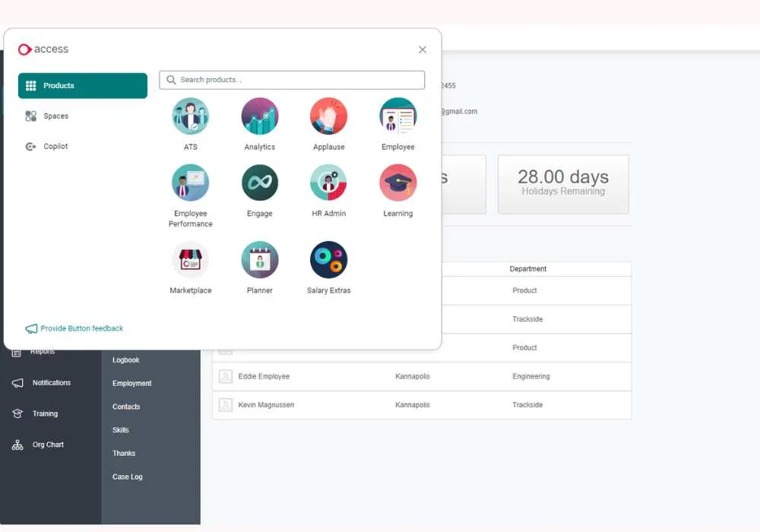Click the feedback megaphone icon

(x=31, y=328)
